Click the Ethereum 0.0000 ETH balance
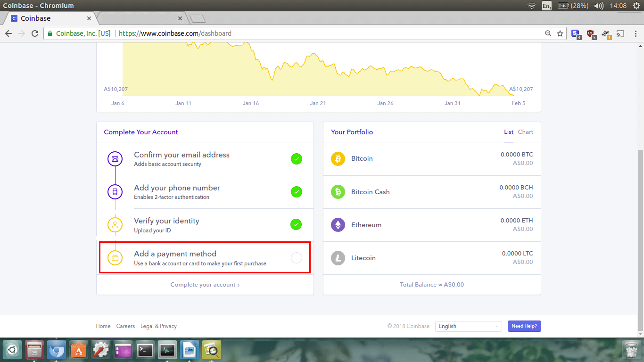 point(517,221)
